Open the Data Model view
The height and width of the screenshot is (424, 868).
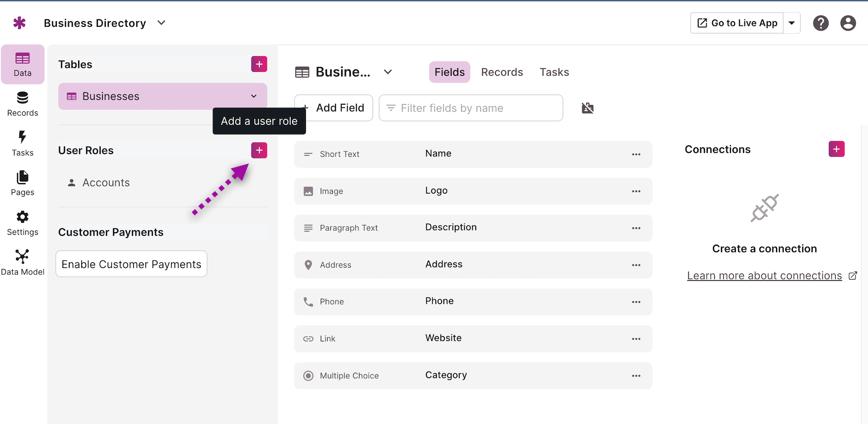point(22,263)
